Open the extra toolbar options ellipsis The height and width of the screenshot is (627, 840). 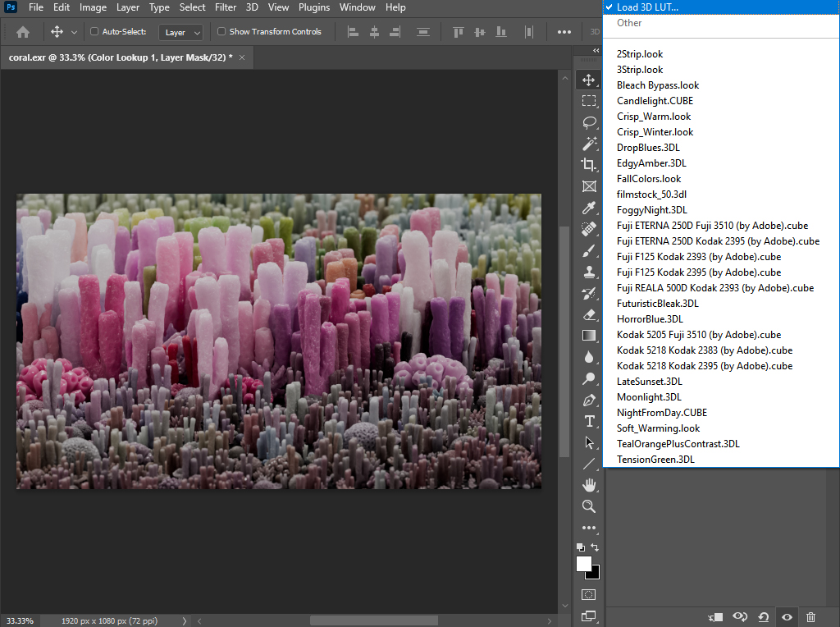[x=564, y=31]
